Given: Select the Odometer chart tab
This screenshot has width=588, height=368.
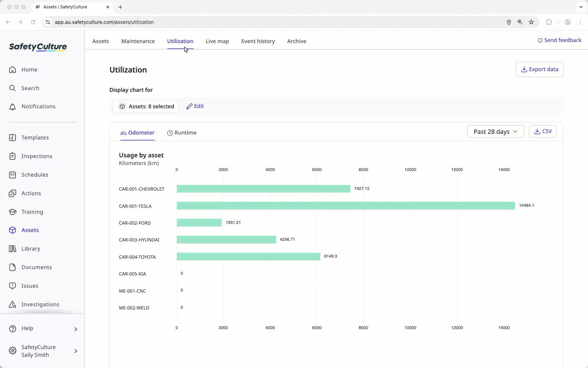Looking at the screenshot, I should (138, 133).
